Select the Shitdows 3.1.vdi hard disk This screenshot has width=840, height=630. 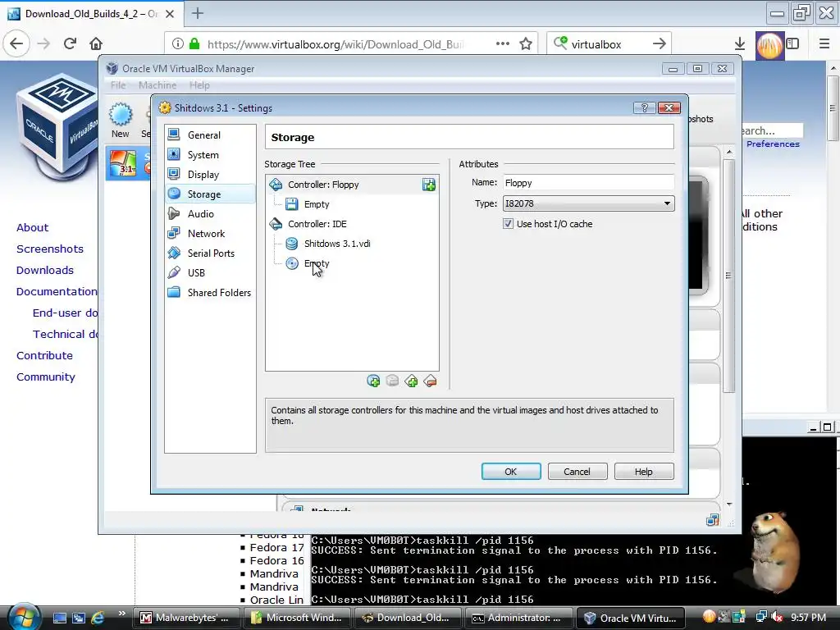(337, 244)
